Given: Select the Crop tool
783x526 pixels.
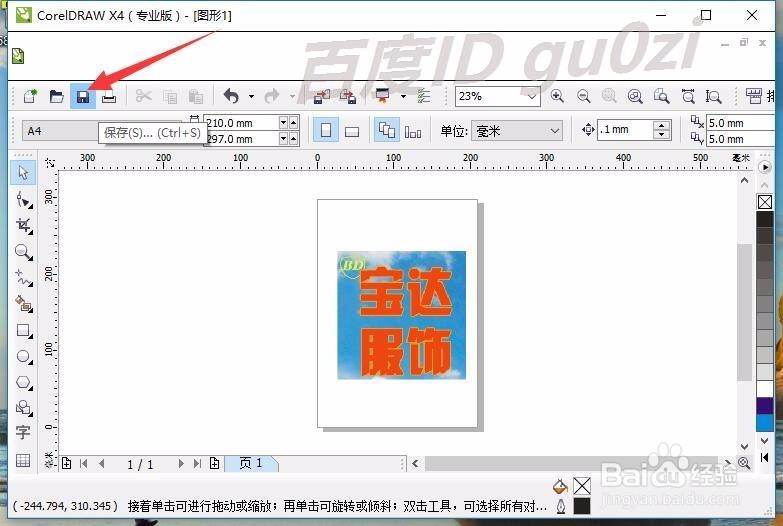Looking at the screenshot, I should click(x=23, y=226).
